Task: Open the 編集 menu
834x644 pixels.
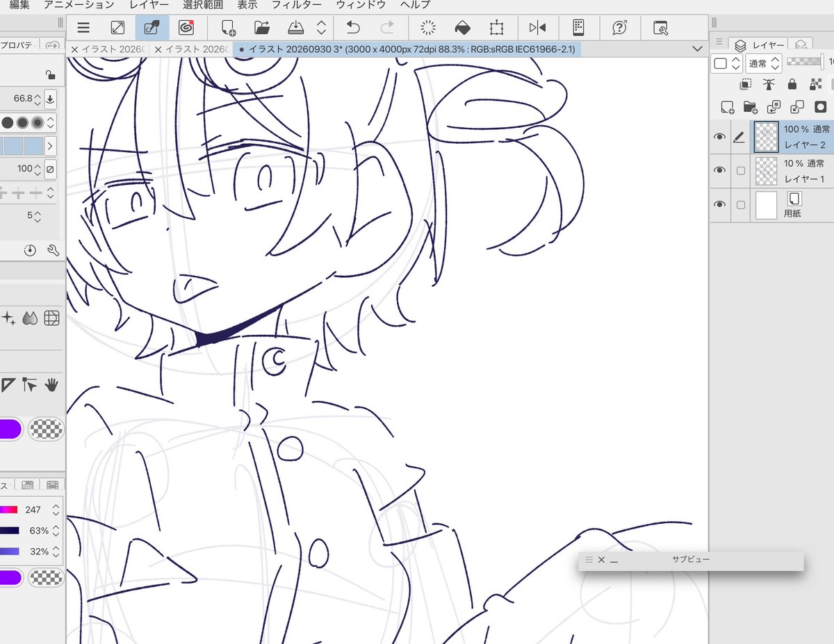Action: click(x=19, y=5)
